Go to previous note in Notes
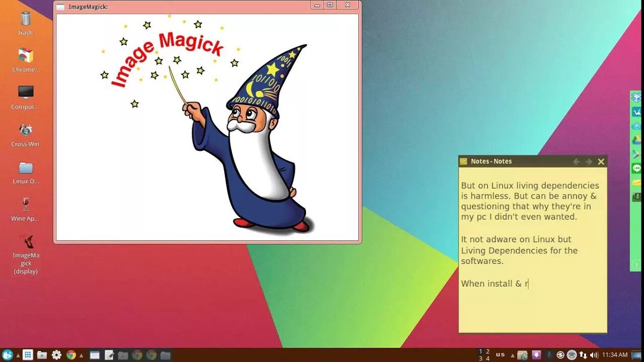The width and height of the screenshot is (644, 362). pyautogui.click(x=577, y=161)
